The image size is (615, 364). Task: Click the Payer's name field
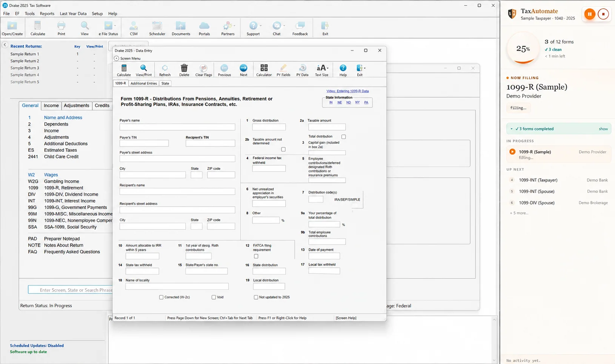177,127
